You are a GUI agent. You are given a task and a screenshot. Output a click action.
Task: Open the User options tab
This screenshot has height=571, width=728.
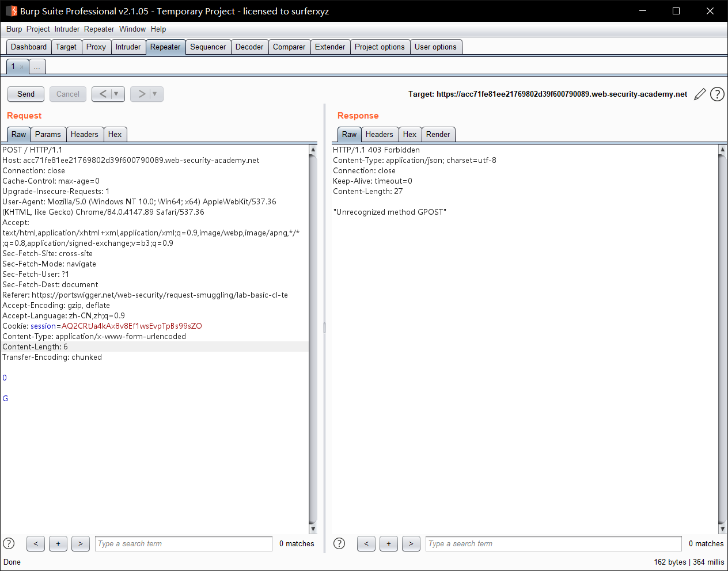[x=435, y=47]
